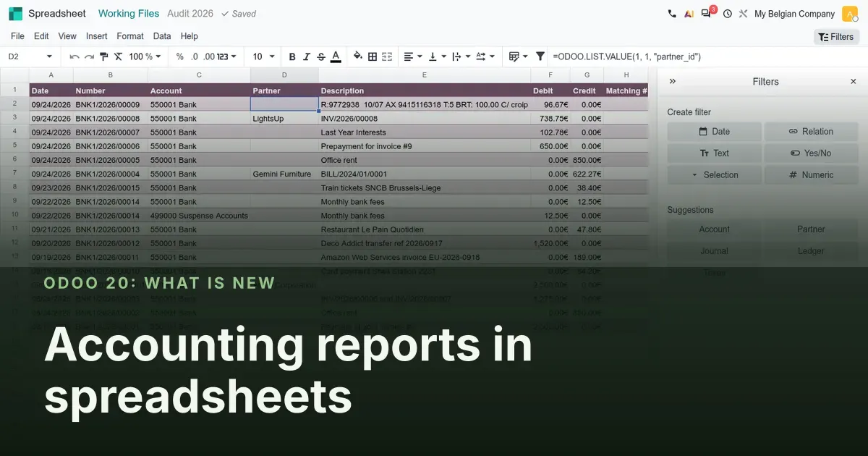
Task: Open the Insert menu
Action: pyautogui.click(x=97, y=36)
